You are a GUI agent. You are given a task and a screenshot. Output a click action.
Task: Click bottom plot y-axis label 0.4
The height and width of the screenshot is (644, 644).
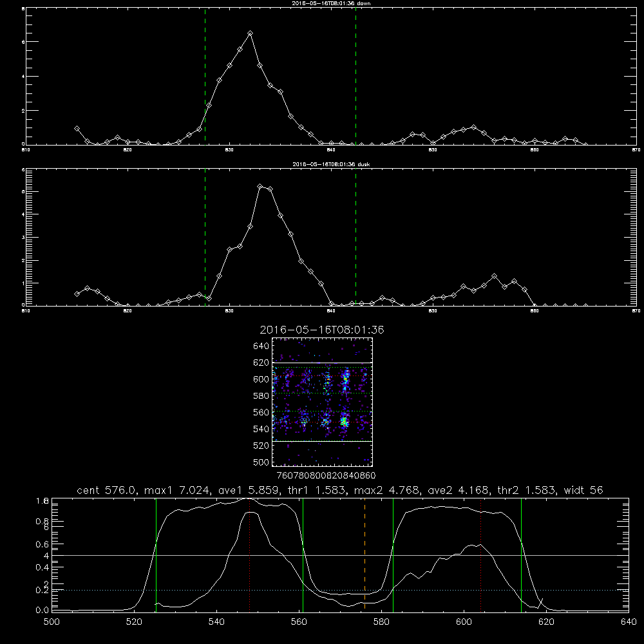[x=43, y=567]
